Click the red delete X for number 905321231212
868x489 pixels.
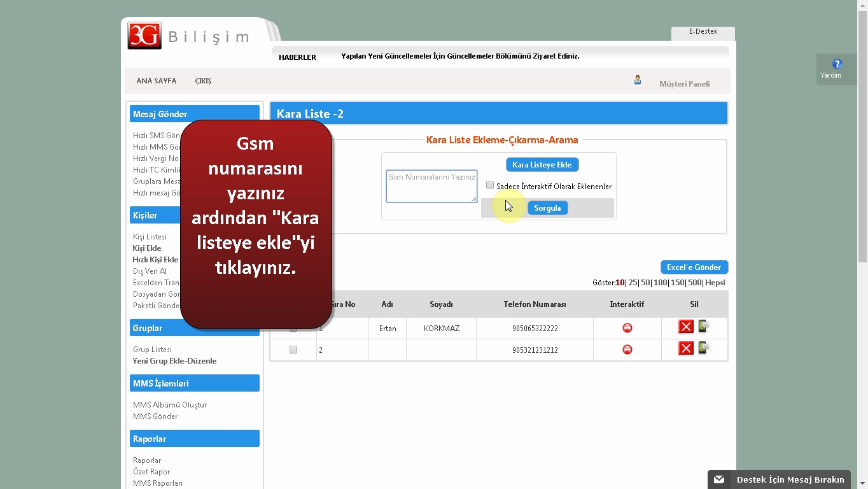pos(685,348)
